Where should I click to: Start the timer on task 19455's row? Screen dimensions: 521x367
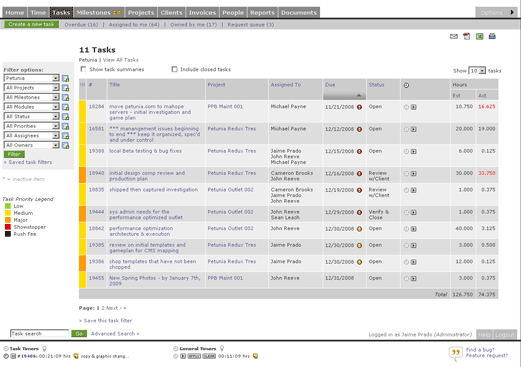point(414,278)
